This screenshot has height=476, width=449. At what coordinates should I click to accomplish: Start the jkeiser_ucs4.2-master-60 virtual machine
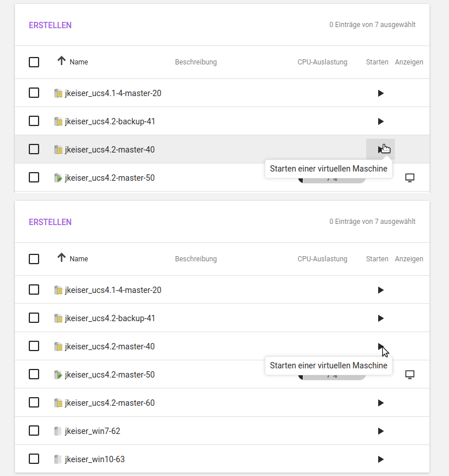coord(380,403)
